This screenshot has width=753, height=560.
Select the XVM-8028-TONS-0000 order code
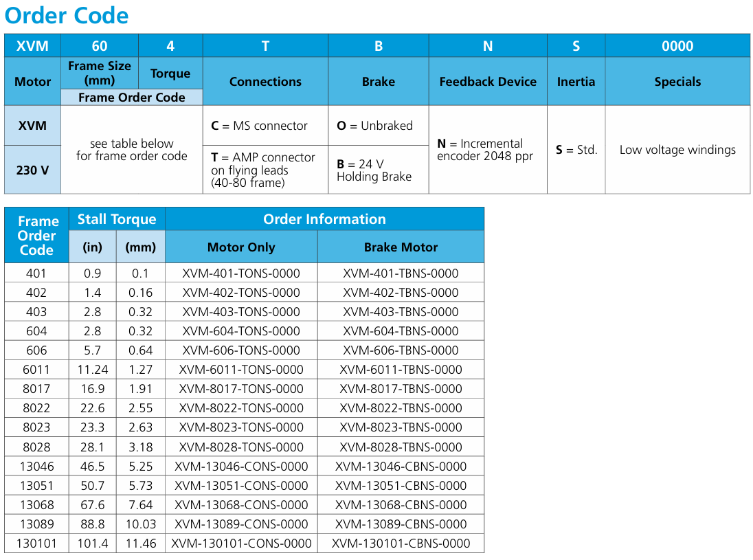point(241,447)
